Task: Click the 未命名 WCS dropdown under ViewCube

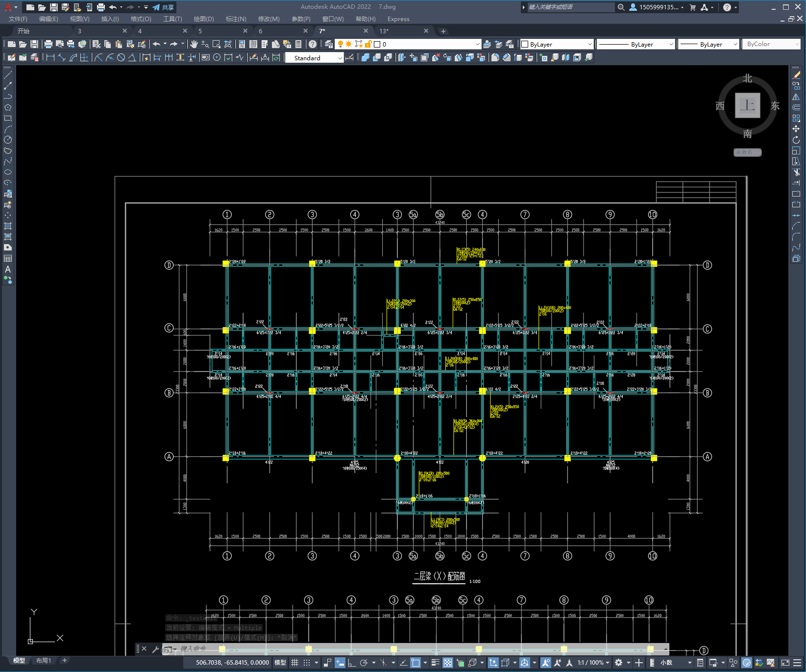Action: click(748, 152)
